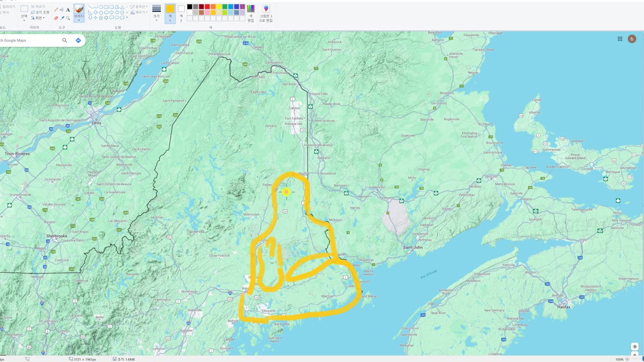The height and width of the screenshot is (362, 644).
Task: Open the 채우기 shape fill dropdown
Action: coord(139,12)
